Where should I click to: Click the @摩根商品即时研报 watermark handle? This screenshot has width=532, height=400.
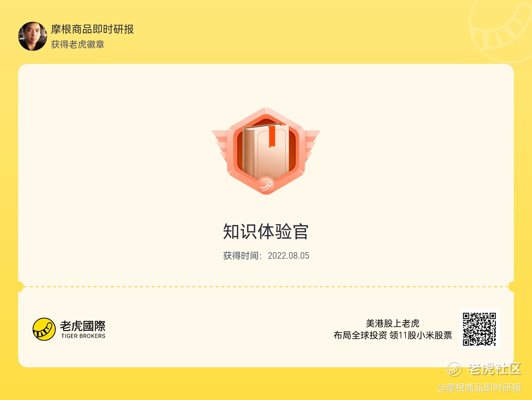[479, 388]
